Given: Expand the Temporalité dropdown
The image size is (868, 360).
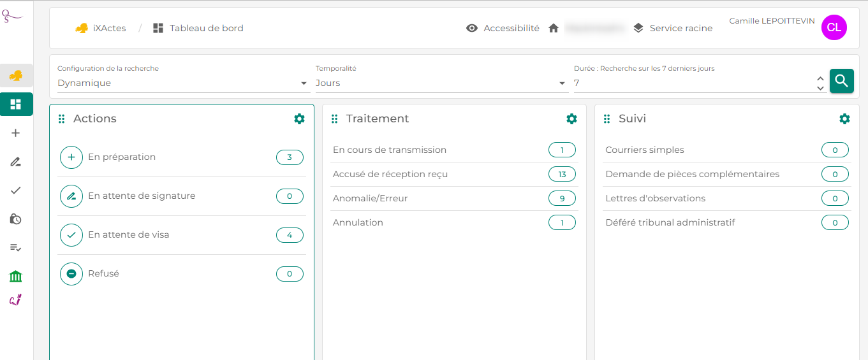Looking at the screenshot, I should tap(441, 83).
